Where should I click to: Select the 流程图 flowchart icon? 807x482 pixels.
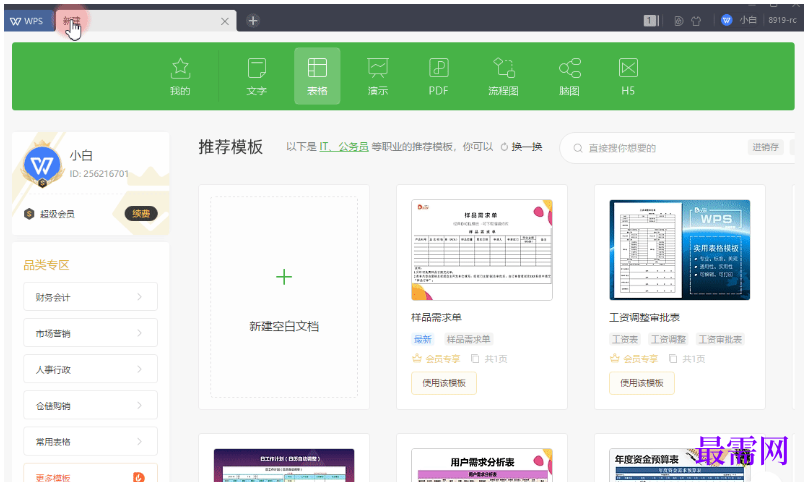503,77
